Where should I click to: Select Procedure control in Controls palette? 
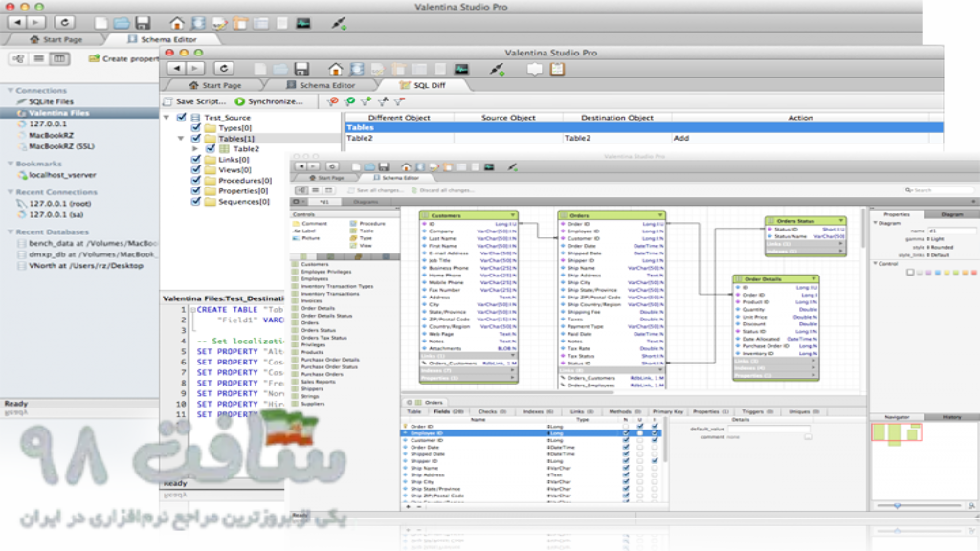click(367, 223)
